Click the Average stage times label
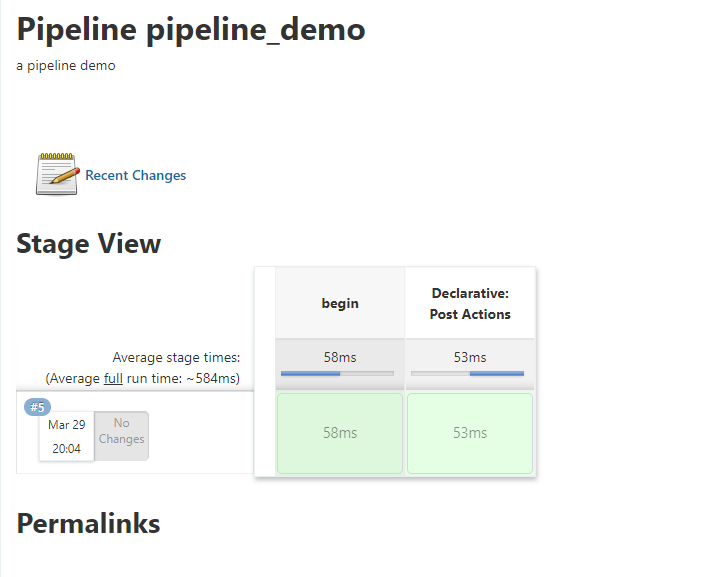The height and width of the screenshot is (577, 717). point(176,357)
